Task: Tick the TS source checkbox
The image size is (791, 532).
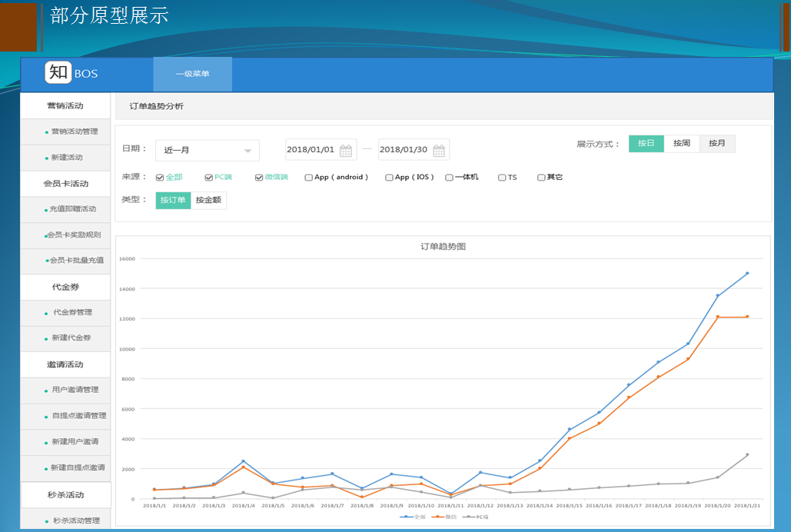Action: click(502, 178)
